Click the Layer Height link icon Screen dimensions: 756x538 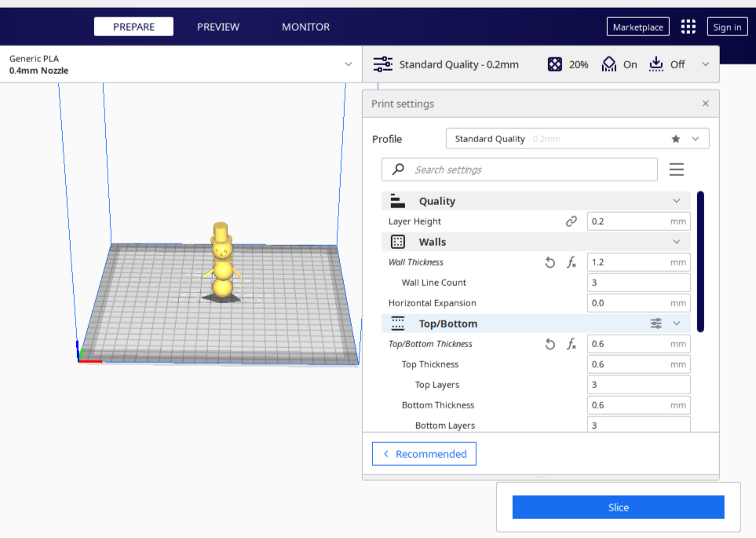click(572, 221)
